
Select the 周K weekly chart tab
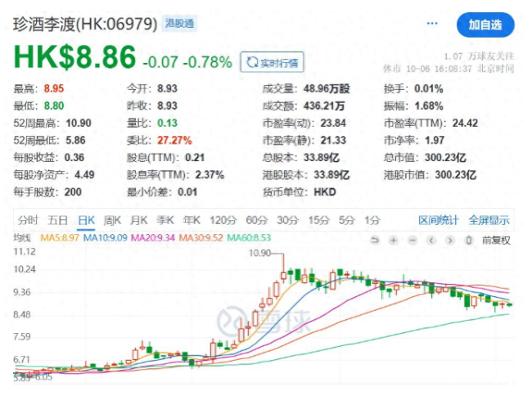[112, 219]
